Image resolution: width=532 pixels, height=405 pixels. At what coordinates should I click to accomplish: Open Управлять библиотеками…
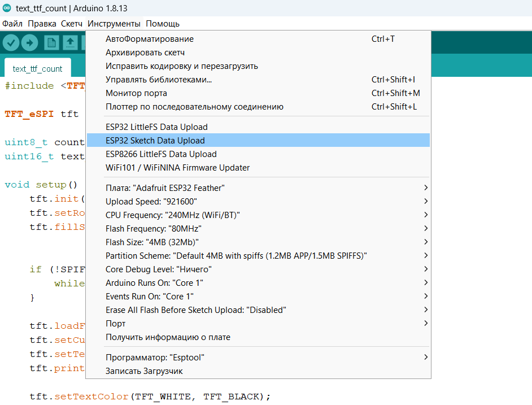[x=258, y=80]
